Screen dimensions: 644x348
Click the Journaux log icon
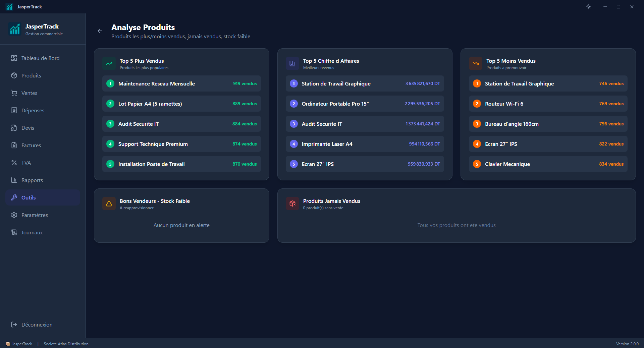pos(14,232)
